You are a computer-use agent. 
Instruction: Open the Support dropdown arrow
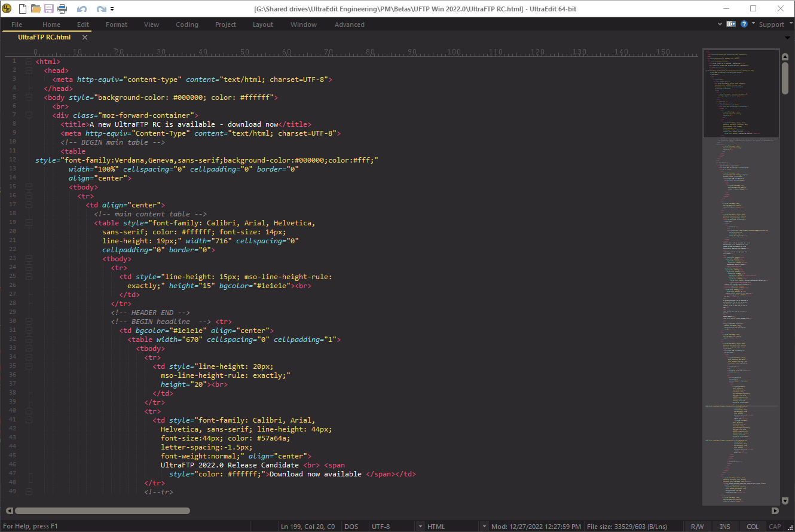point(790,24)
